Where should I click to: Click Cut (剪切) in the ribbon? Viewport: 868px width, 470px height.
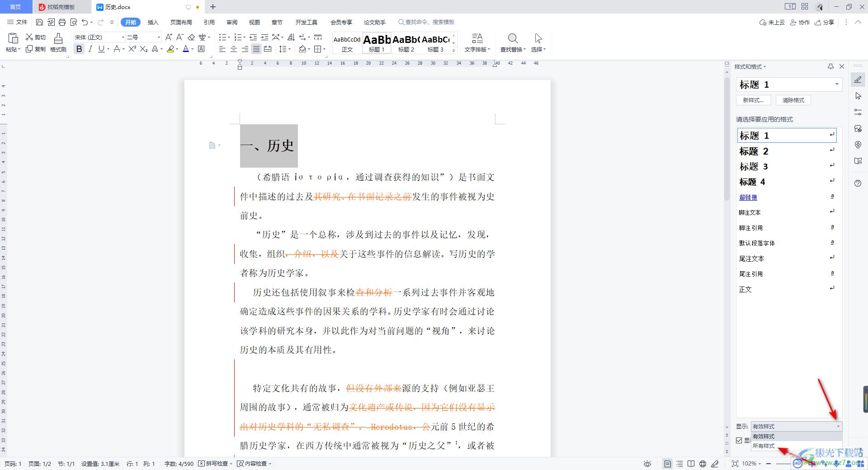click(36, 37)
